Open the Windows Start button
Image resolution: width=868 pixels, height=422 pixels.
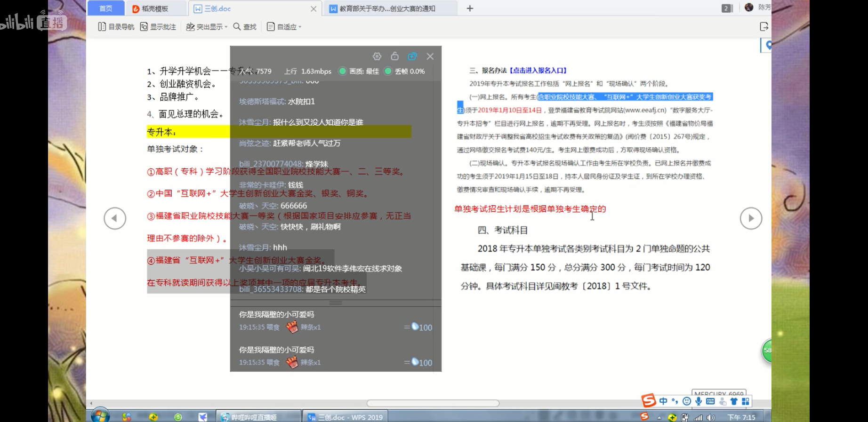pos(100,416)
